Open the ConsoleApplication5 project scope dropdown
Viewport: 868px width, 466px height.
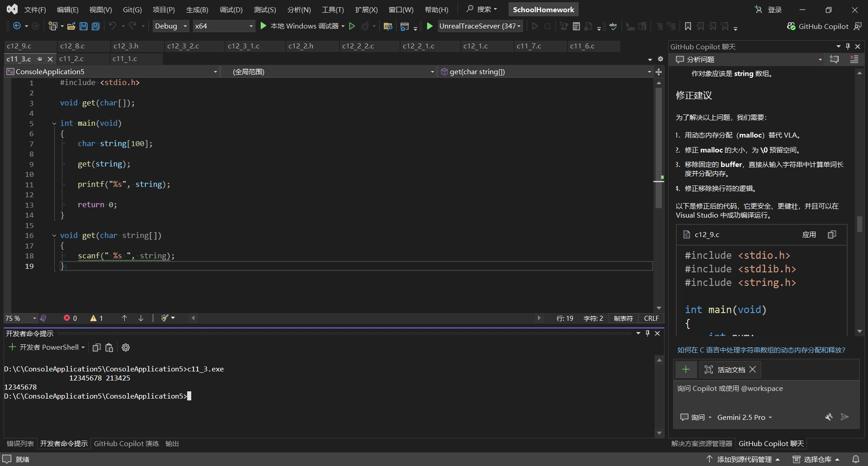[x=112, y=72]
